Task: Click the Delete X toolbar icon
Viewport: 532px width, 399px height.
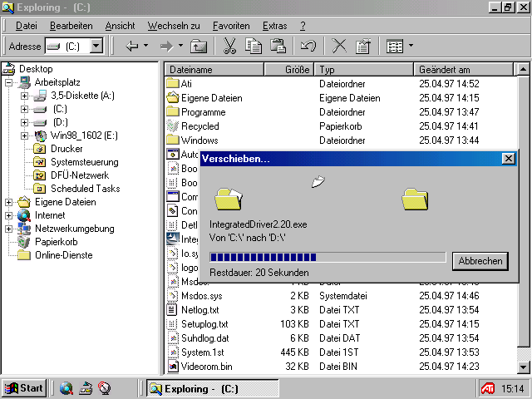Action: (339, 46)
